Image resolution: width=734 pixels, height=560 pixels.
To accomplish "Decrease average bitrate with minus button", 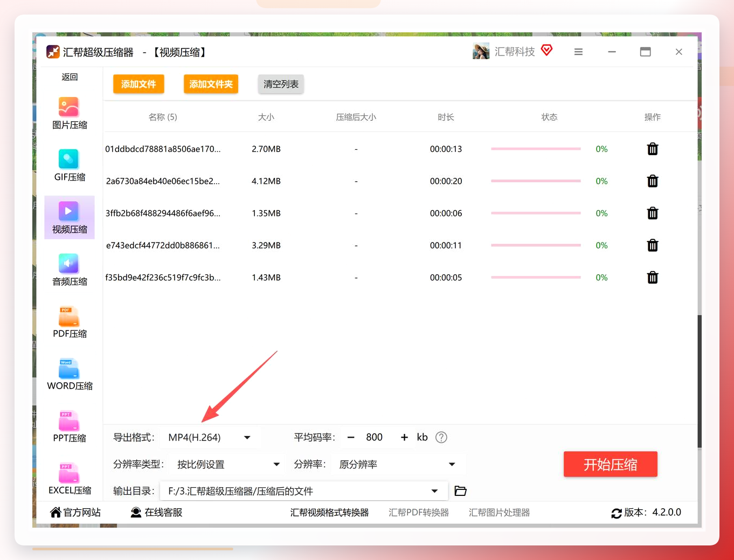I will pyautogui.click(x=351, y=438).
